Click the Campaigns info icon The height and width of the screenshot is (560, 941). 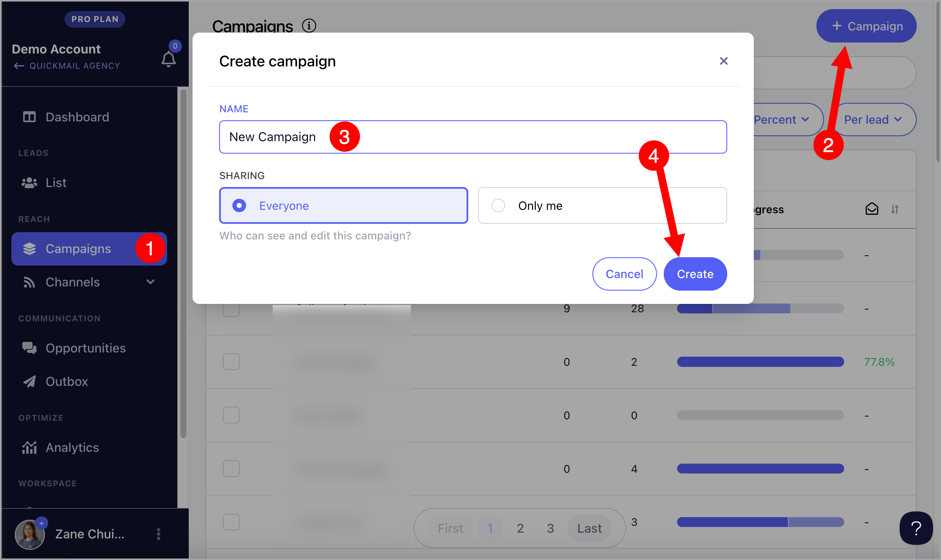309,26
